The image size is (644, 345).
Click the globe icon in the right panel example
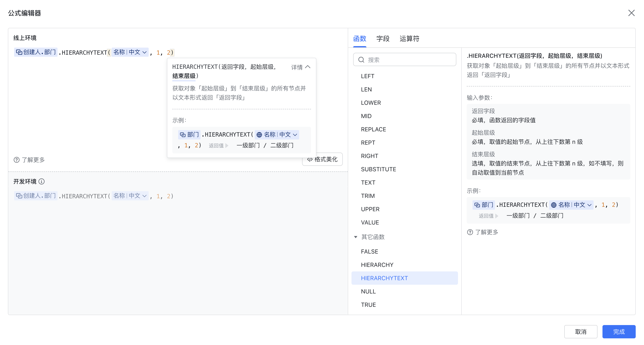554,205
